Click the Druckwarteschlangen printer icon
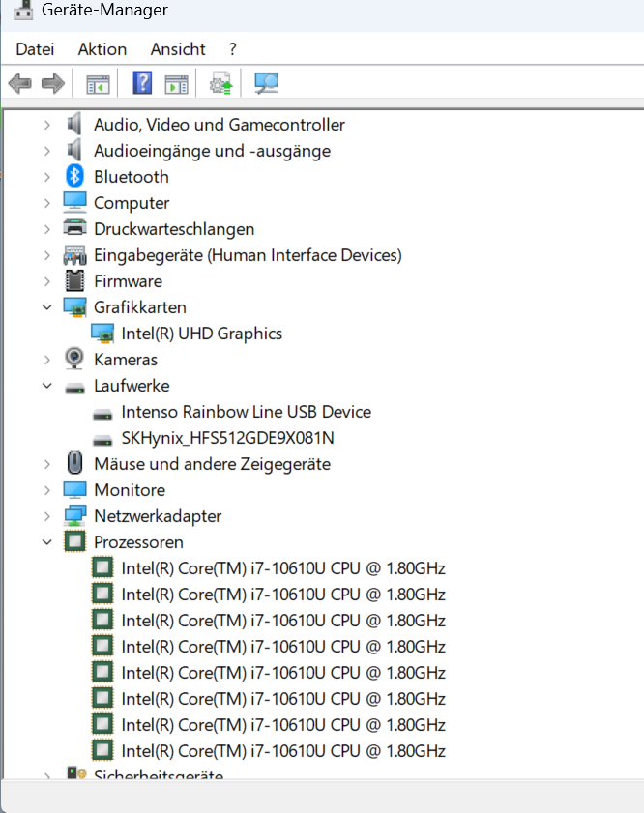This screenshot has width=644, height=813. (74, 228)
